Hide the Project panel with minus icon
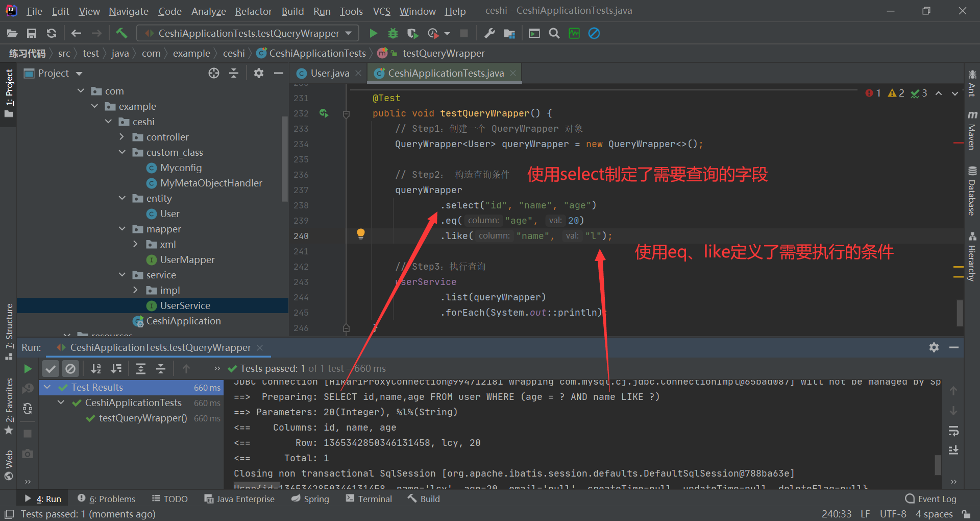Image resolution: width=980 pixels, height=521 pixels. pos(279,74)
